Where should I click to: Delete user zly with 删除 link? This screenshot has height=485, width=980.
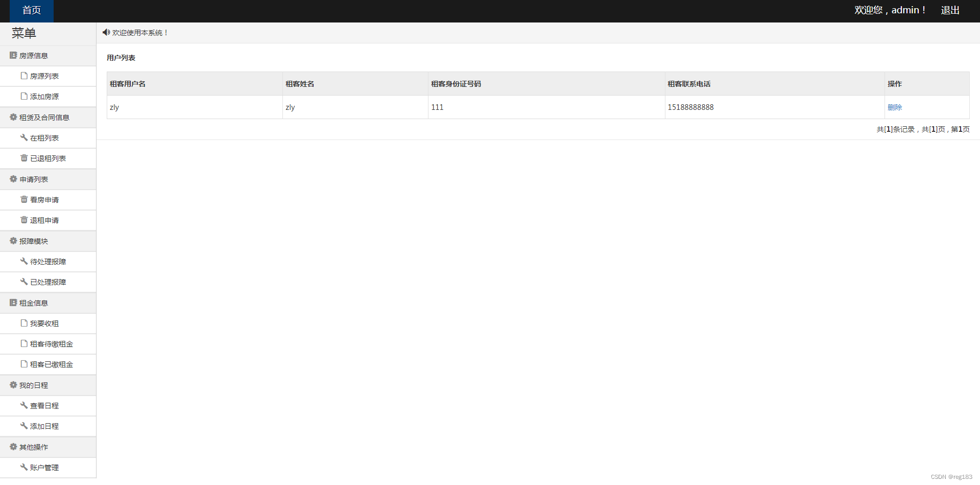tap(895, 107)
